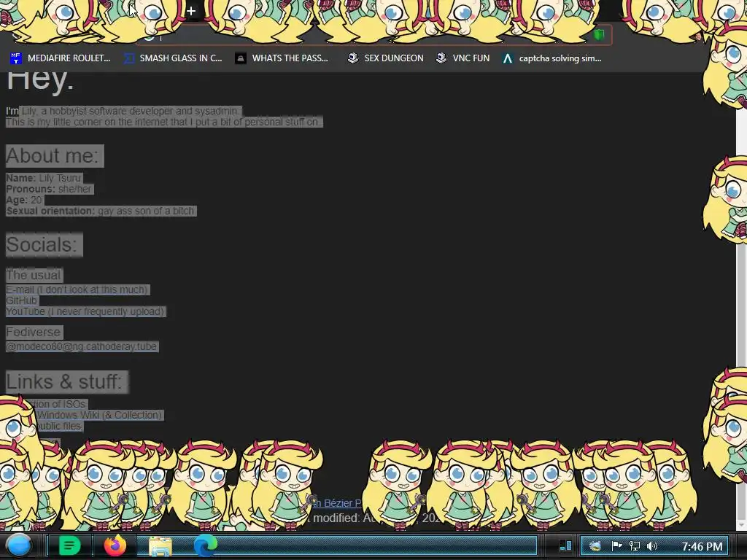
Task: Open the WHATS THE PASS... bookmark
Action: [282, 58]
